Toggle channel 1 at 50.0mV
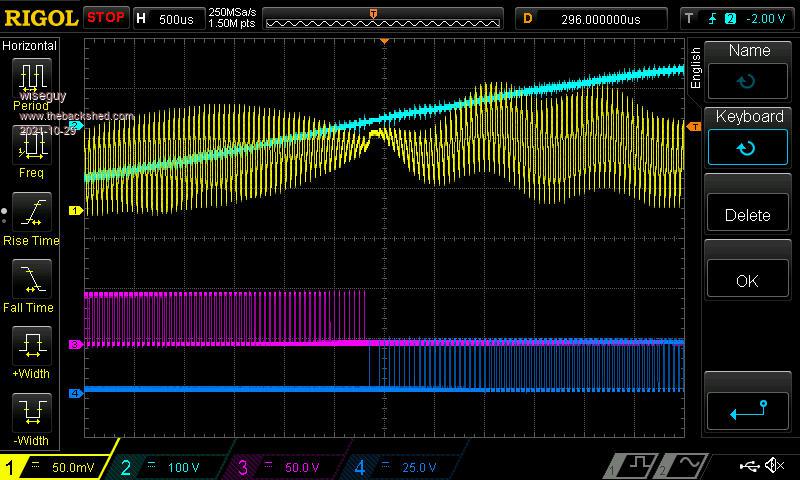Image resolution: width=800 pixels, height=480 pixels. tap(58, 467)
